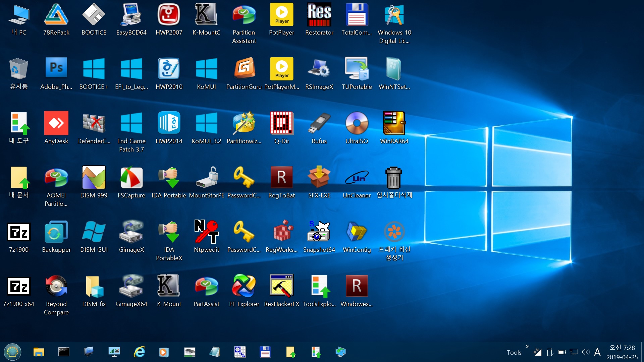Click the K-MountC shortcut
The height and width of the screenshot is (362, 644).
(x=206, y=15)
